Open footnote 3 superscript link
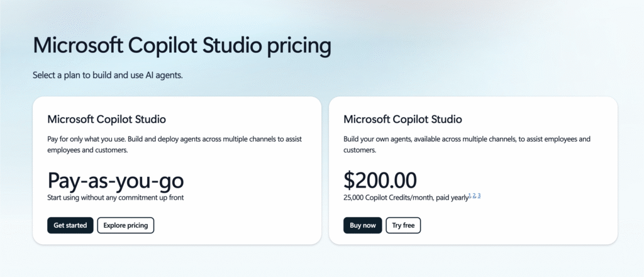This screenshot has height=277, width=644. pyautogui.click(x=479, y=196)
